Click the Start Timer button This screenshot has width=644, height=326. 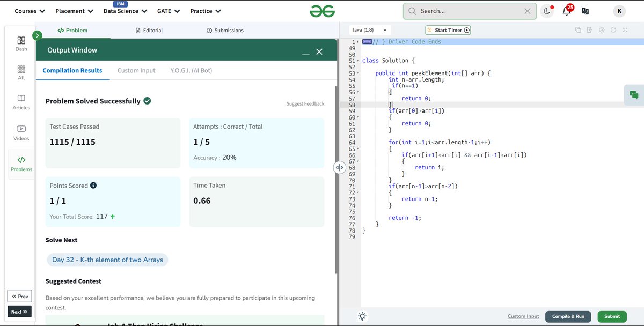pyautogui.click(x=448, y=31)
